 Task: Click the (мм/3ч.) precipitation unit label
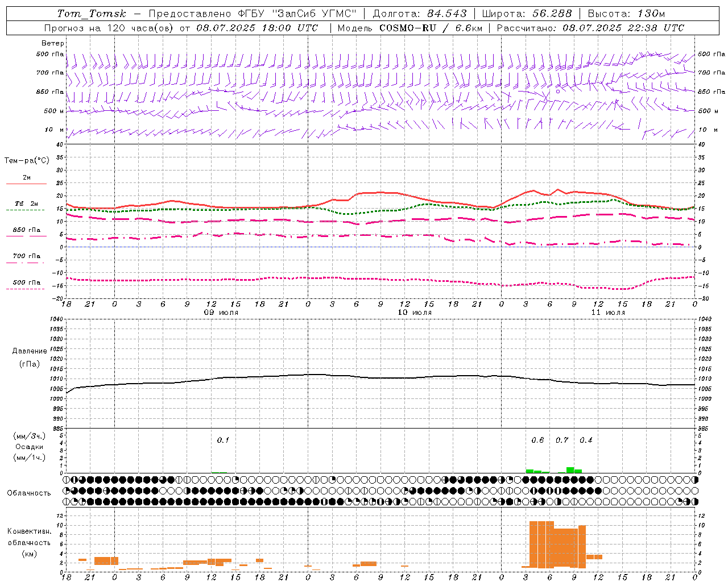pos(30,436)
